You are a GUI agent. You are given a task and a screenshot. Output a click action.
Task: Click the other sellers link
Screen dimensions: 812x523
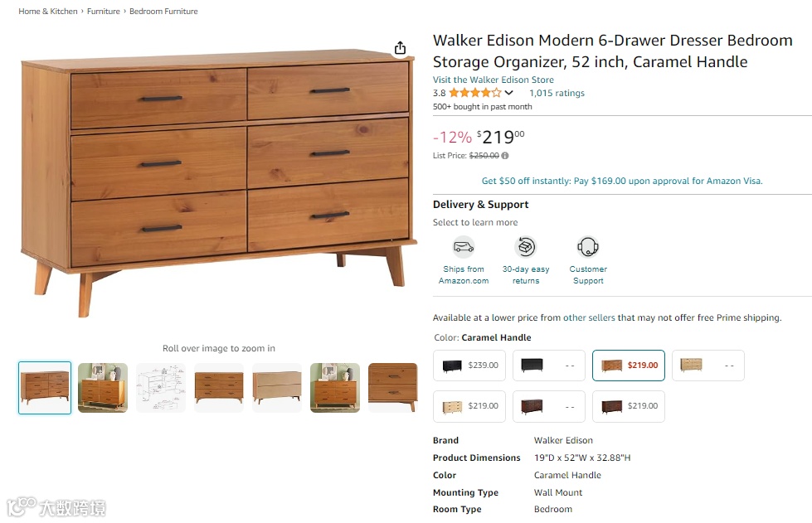(589, 317)
